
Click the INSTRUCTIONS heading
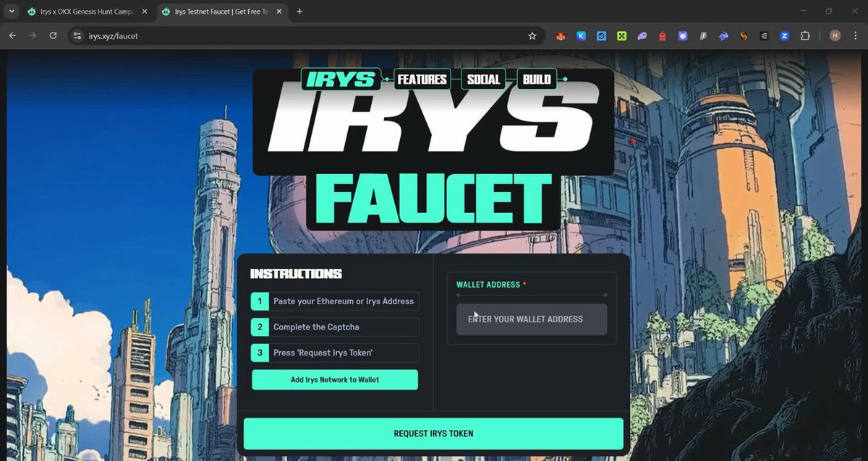point(296,274)
